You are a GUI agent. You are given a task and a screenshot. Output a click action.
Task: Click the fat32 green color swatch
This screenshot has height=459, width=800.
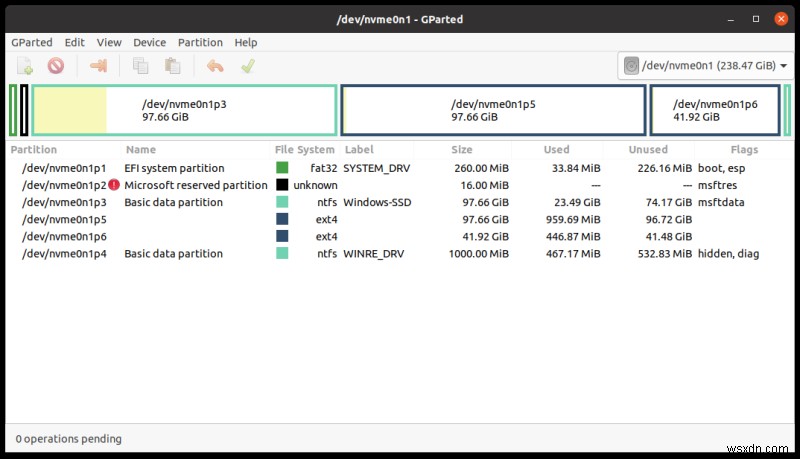point(282,168)
